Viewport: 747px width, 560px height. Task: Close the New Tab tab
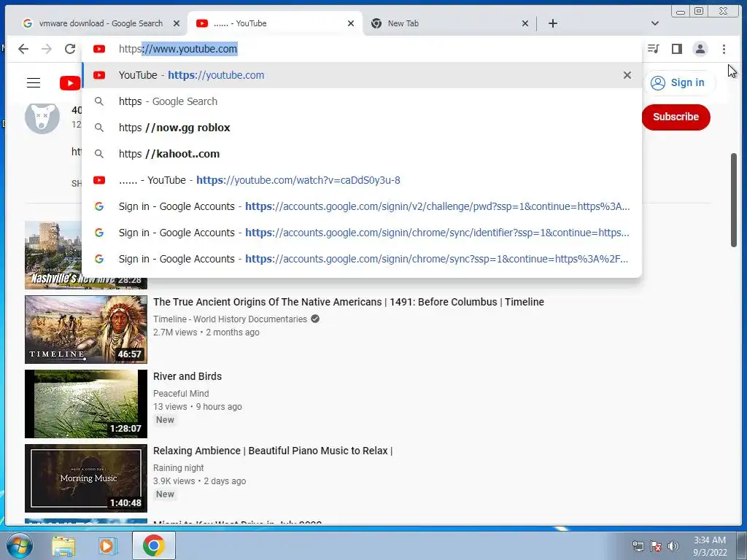point(525,23)
